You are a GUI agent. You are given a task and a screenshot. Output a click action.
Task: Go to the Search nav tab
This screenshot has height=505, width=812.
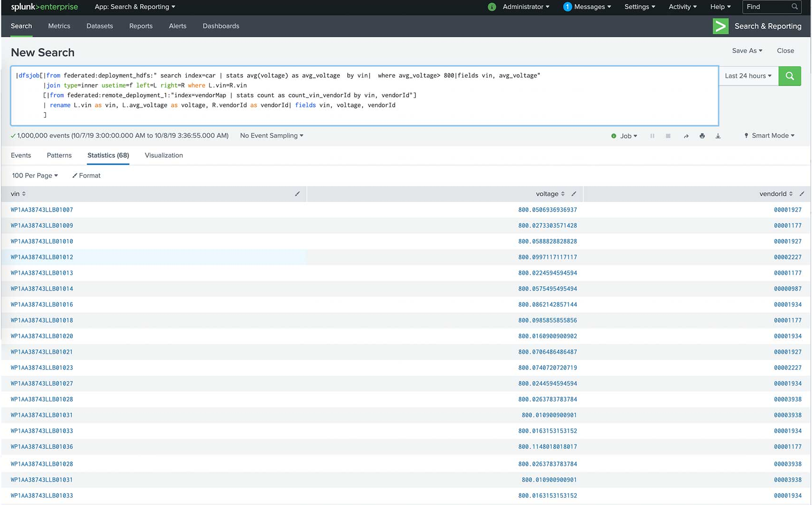(x=21, y=26)
